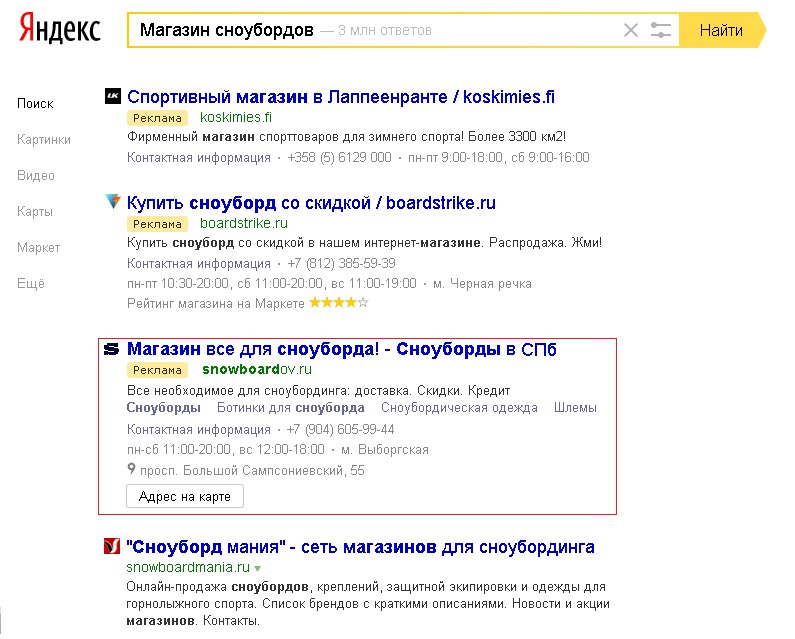Go to the Карты section
This screenshot has width=795, height=639.
tap(37, 211)
